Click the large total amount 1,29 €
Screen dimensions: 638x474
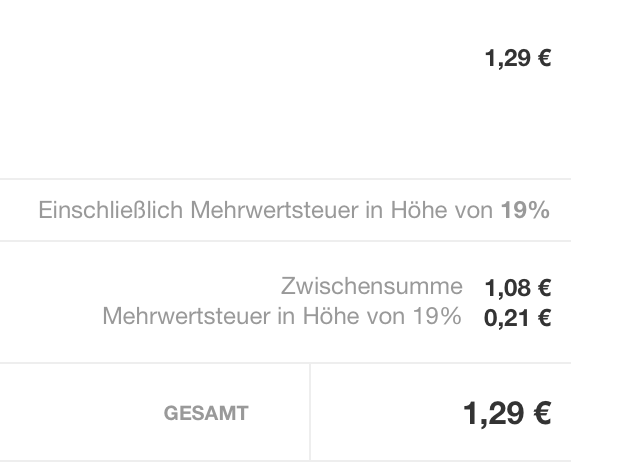[507, 413]
